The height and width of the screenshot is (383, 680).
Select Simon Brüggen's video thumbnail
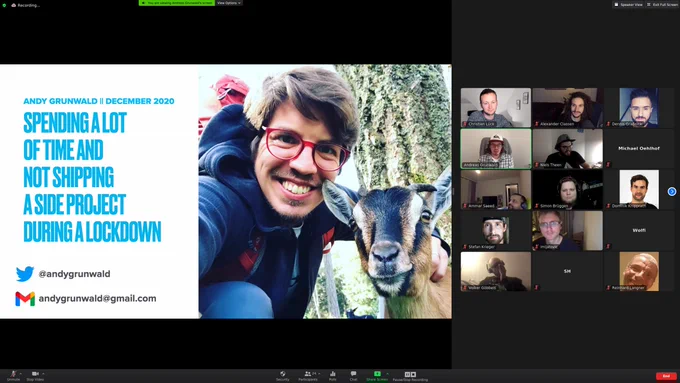click(x=567, y=190)
